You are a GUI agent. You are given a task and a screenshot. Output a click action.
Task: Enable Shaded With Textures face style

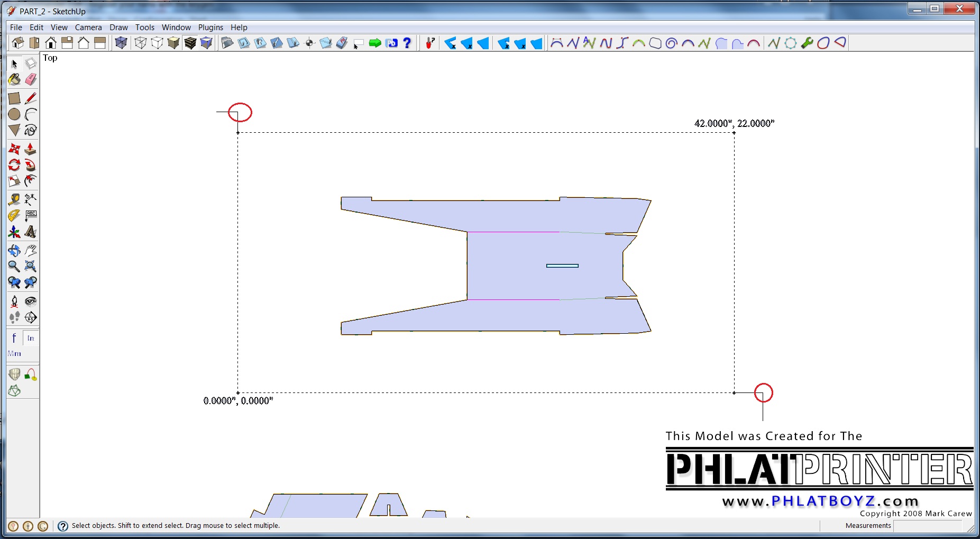(x=190, y=43)
